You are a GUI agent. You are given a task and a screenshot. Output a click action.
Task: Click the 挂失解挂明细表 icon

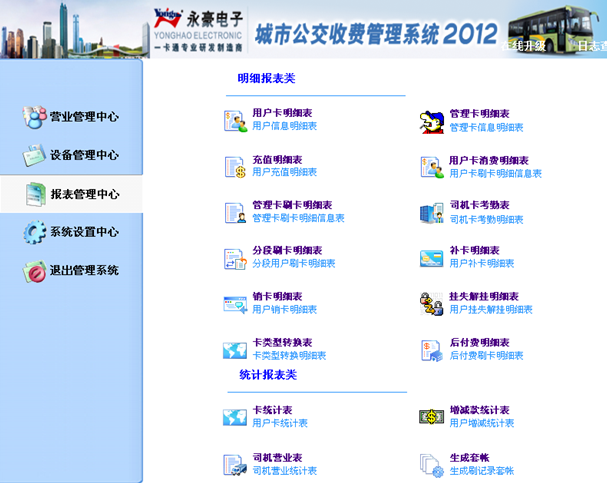[x=432, y=304]
